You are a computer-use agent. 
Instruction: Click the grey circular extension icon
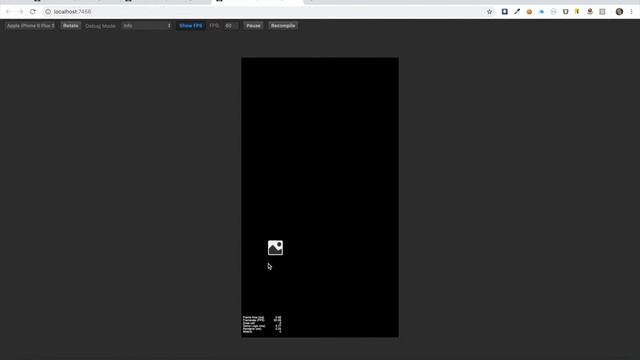553,12
